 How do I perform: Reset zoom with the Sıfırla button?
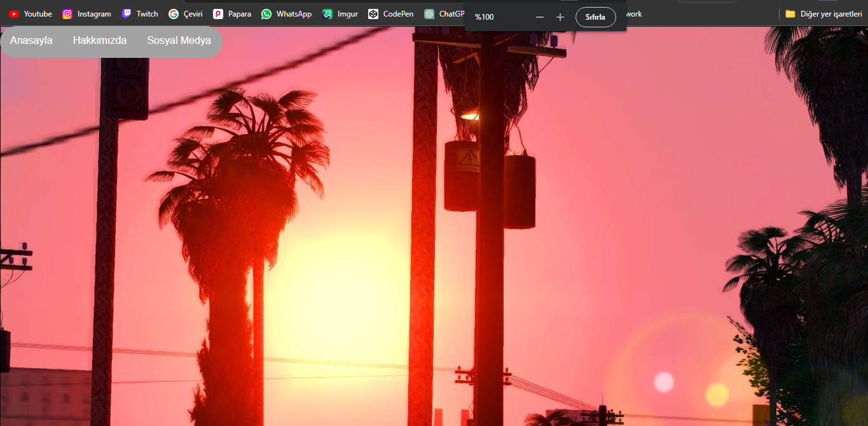(x=596, y=17)
